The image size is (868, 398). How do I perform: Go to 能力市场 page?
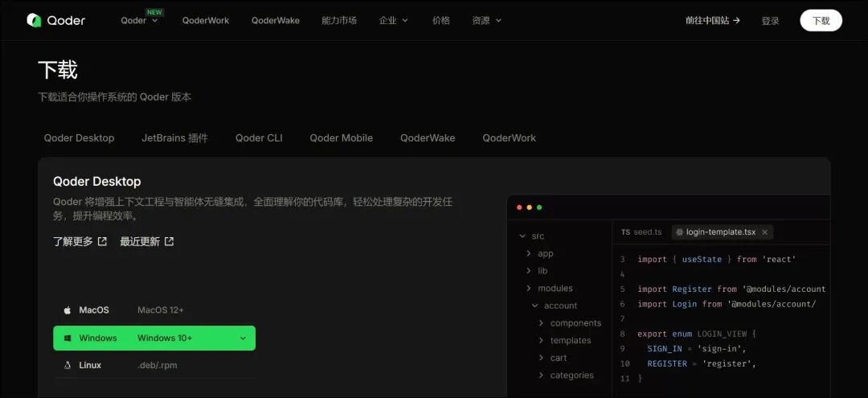[339, 20]
